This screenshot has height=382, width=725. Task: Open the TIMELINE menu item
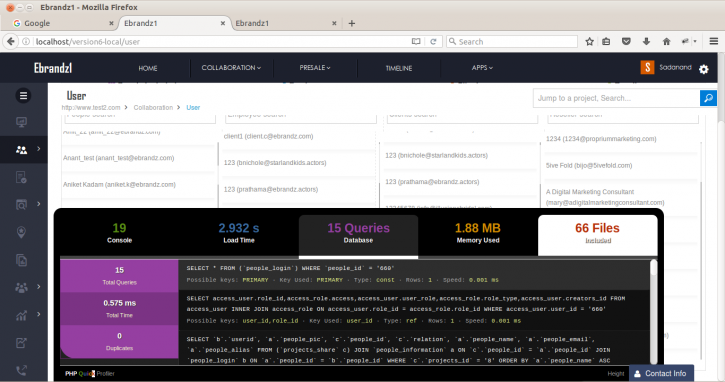tap(399, 68)
